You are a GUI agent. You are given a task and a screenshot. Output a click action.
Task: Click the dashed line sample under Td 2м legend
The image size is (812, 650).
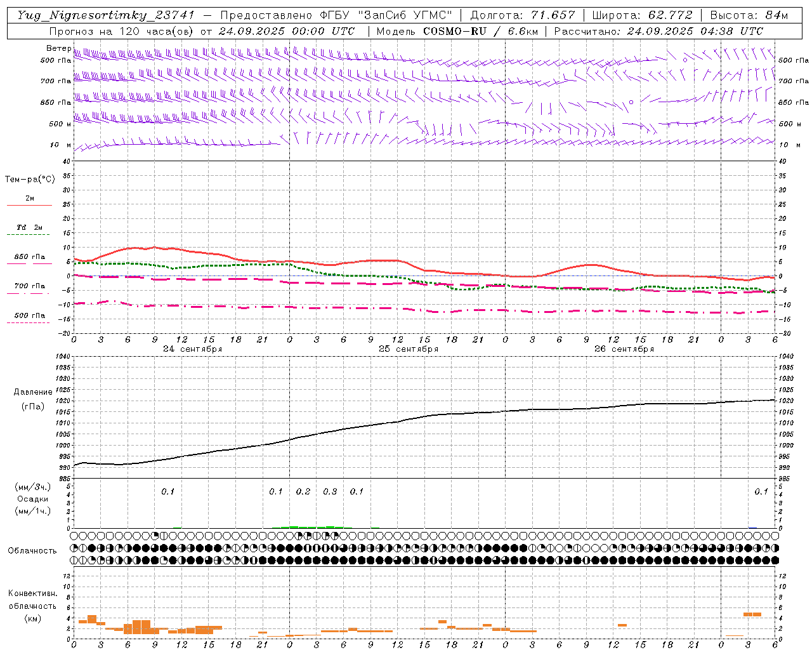coord(28,235)
